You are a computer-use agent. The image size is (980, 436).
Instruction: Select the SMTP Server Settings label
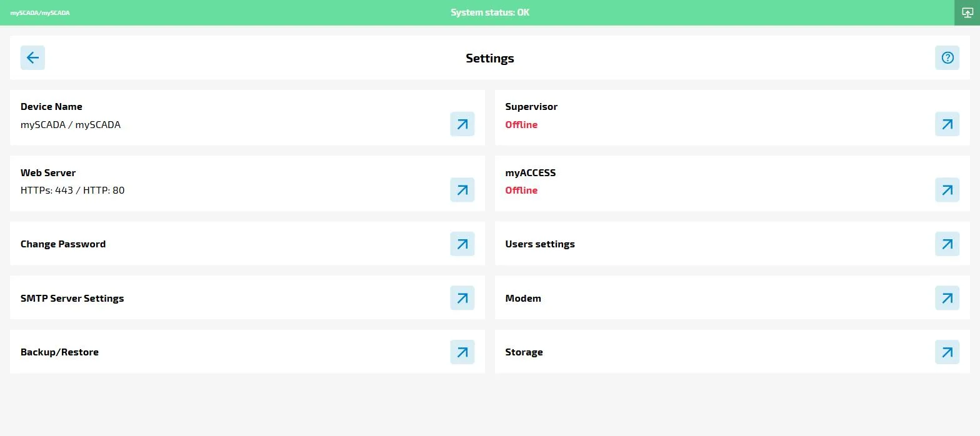click(x=72, y=299)
